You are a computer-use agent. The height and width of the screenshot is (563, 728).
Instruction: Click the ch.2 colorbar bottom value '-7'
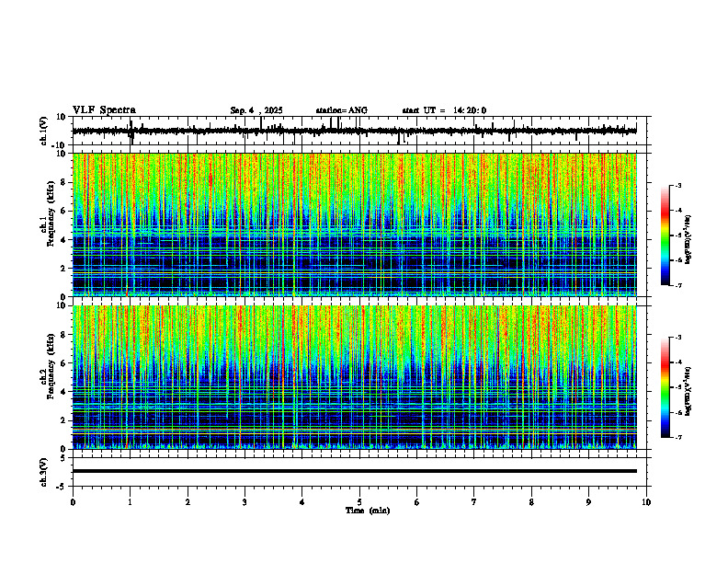pyautogui.click(x=678, y=438)
